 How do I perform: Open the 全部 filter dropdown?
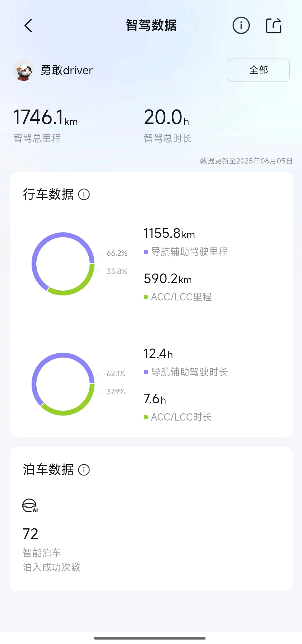[259, 70]
